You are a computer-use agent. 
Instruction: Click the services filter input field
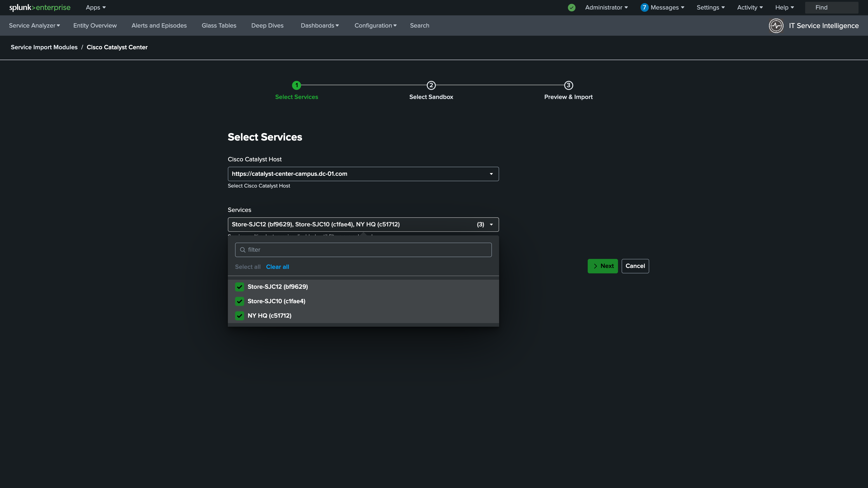click(363, 250)
